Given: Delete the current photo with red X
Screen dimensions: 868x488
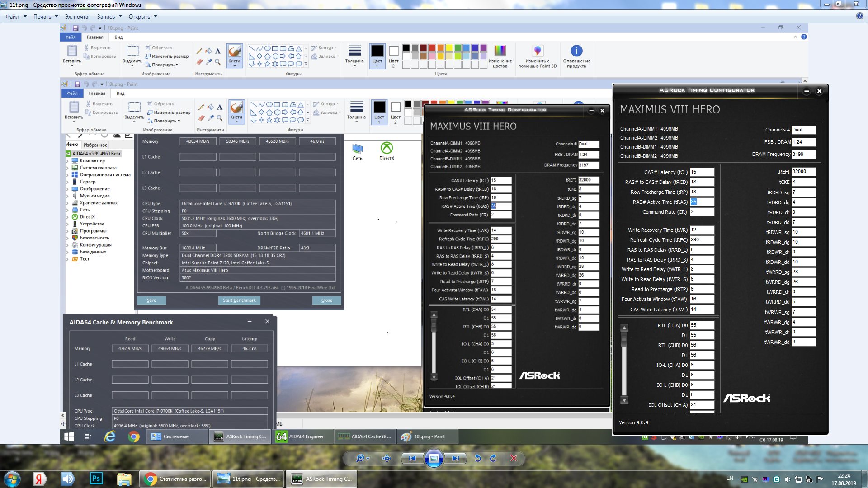Looking at the screenshot, I should 514,458.
